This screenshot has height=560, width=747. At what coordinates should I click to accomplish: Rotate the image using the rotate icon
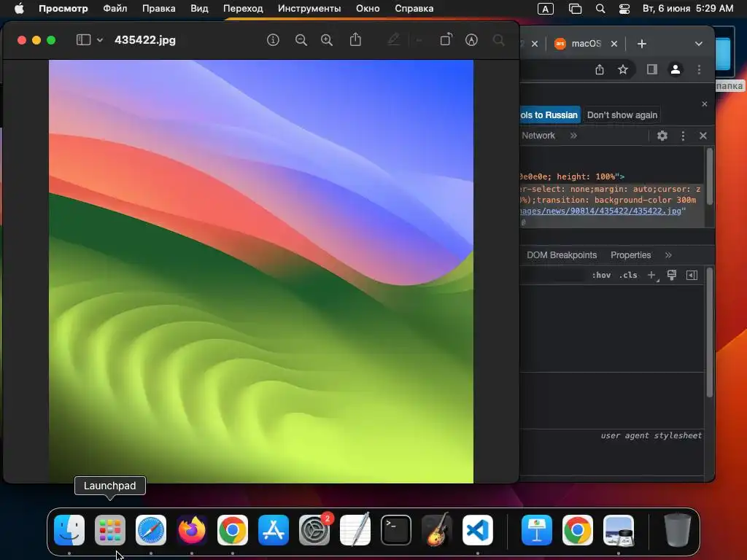click(x=446, y=39)
